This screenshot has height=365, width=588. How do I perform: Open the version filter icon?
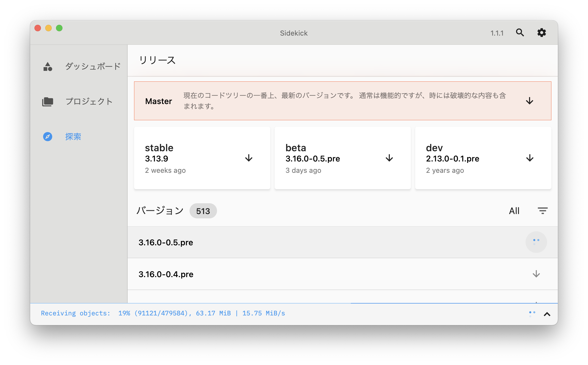(543, 211)
